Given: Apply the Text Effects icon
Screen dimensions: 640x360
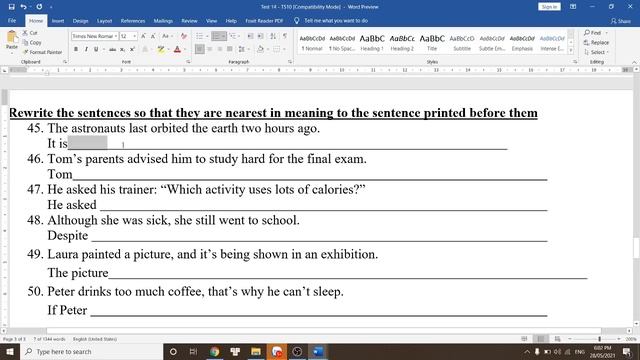Looking at the screenshot, I should [x=145, y=49].
